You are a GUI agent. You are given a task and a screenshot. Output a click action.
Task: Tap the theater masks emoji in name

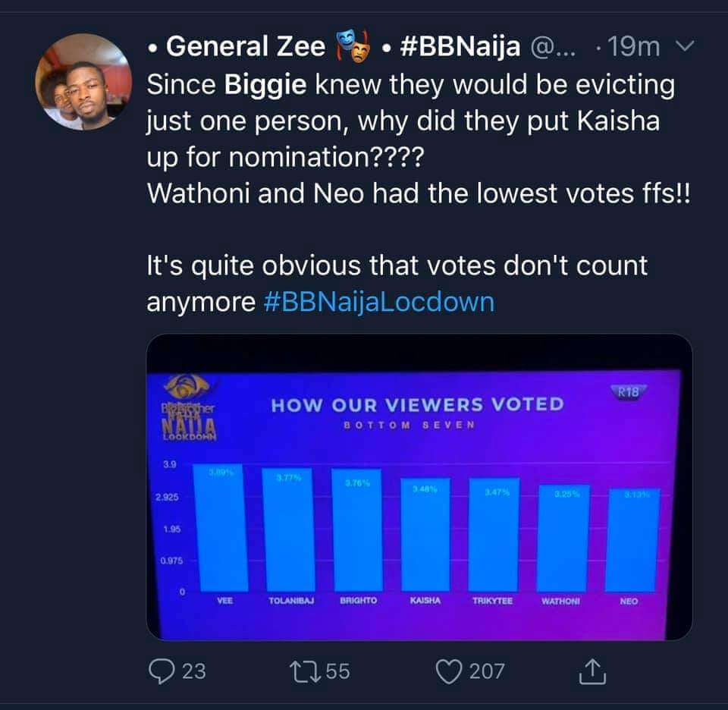tap(353, 46)
